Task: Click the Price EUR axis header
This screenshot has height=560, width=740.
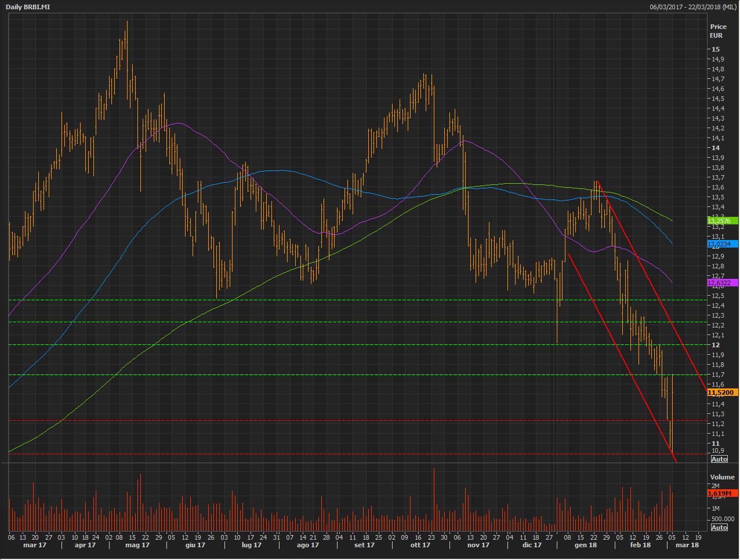Action: (x=718, y=31)
